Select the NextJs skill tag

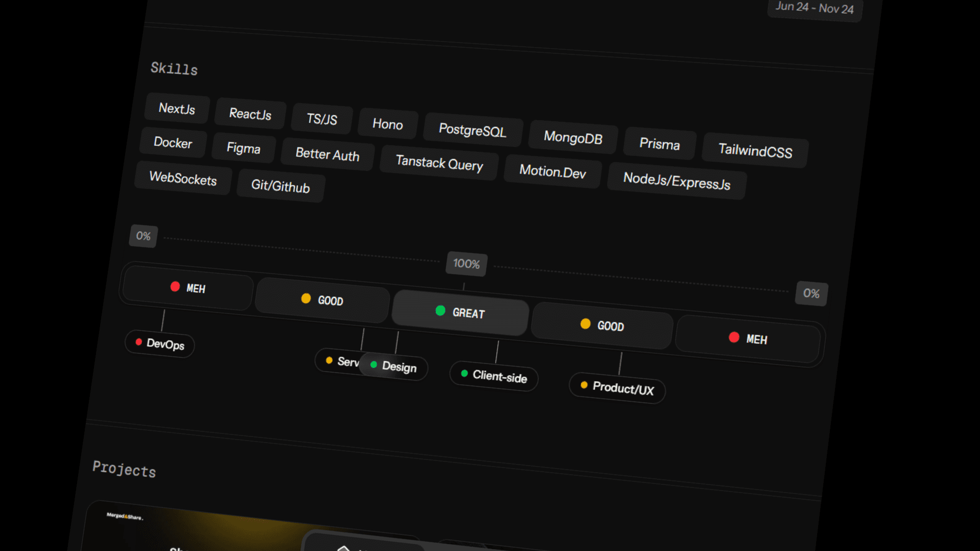click(x=177, y=109)
